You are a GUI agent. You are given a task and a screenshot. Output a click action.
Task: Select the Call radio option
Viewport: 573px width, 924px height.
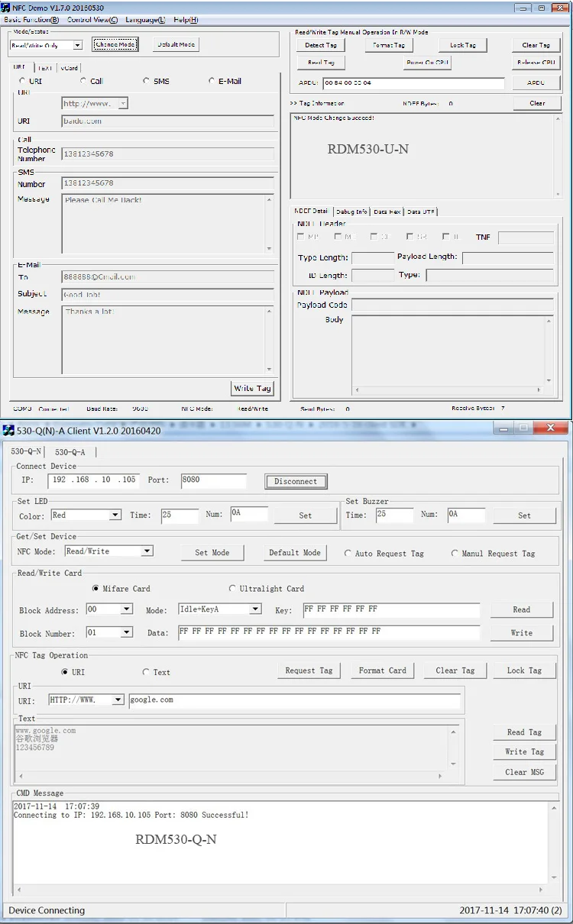(83, 81)
